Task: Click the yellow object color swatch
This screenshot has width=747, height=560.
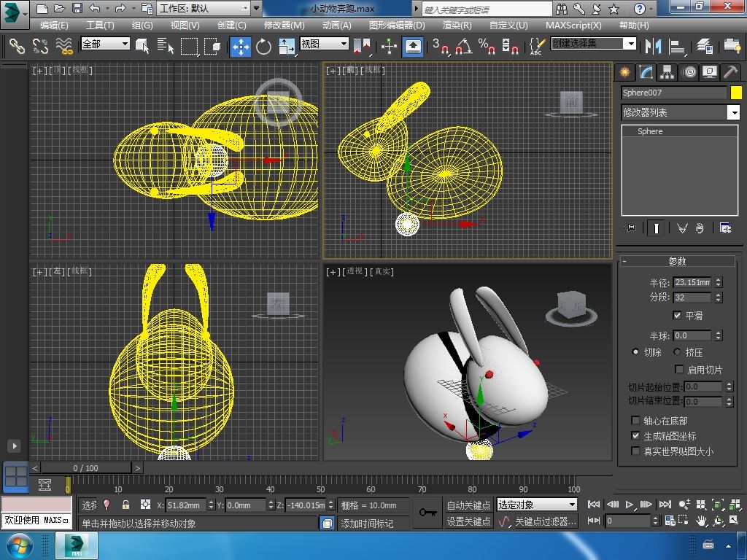Action: tap(736, 93)
